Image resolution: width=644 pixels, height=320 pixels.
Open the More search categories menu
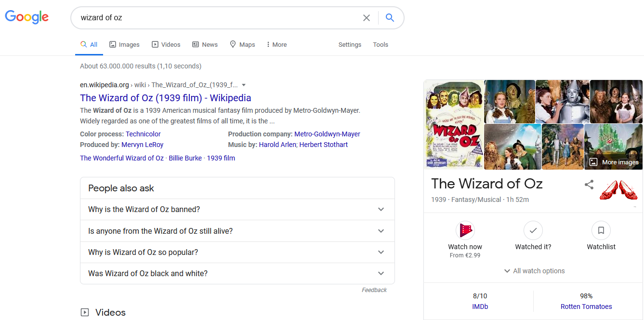[x=276, y=44]
